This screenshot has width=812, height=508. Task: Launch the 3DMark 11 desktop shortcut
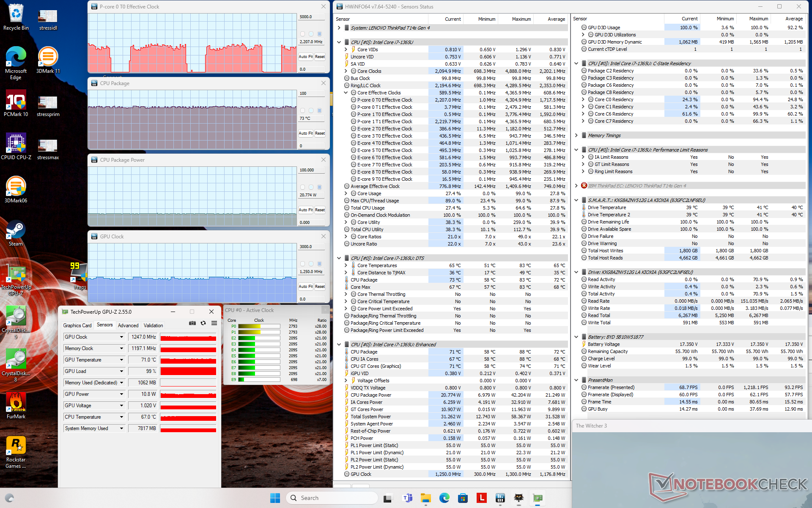(48, 60)
